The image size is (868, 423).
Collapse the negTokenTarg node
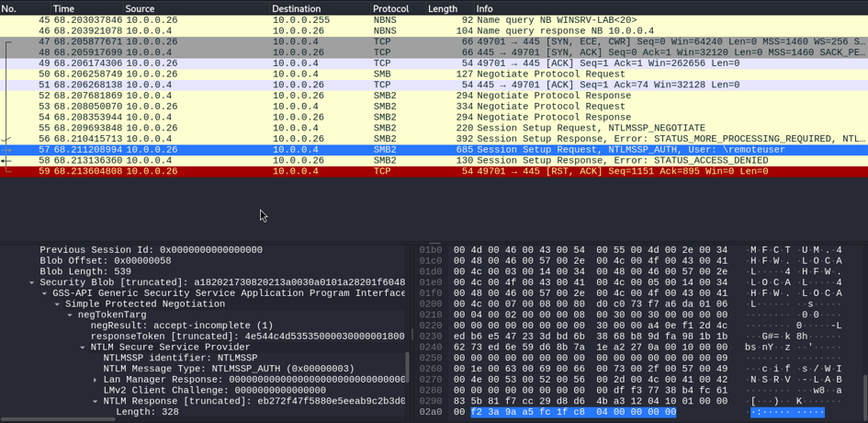pyautogui.click(x=71, y=315)
